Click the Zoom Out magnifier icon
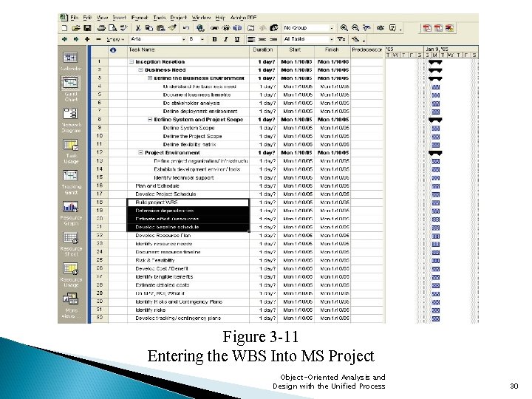This screenshot has width=532, height=399. click(355, 28)
